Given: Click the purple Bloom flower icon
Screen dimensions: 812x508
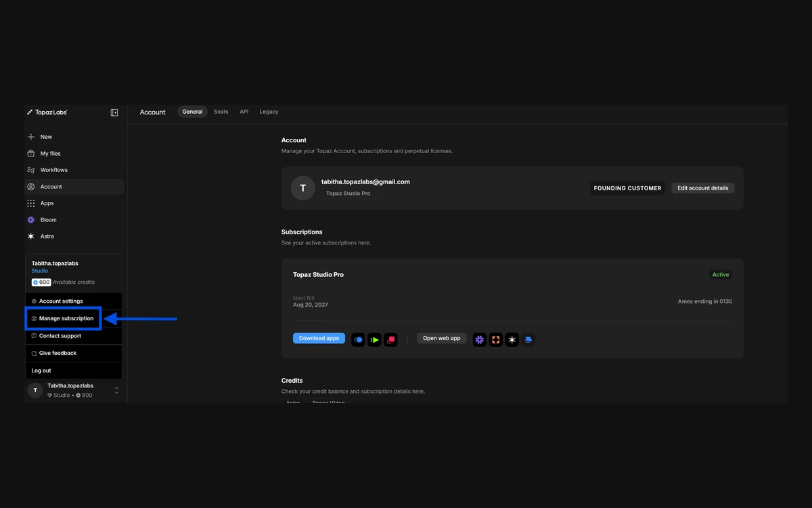Looking at the screenshot, I should click(31, 220).
